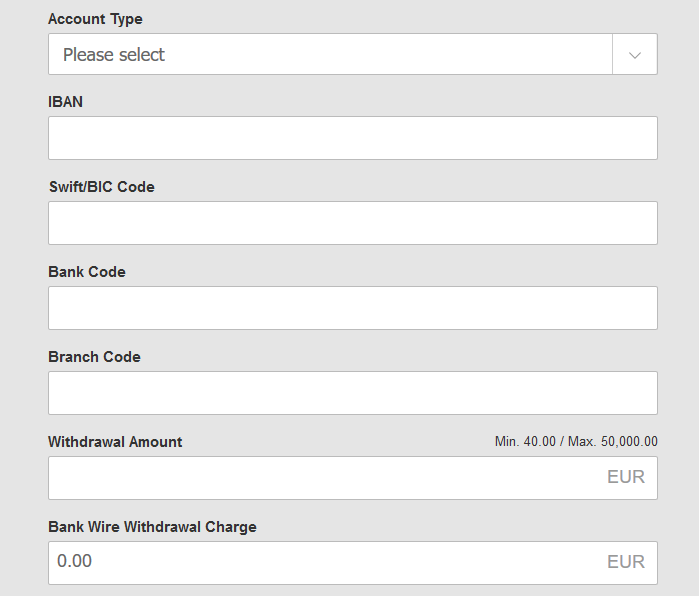
Task: Click the 'Swift/BIC Code' label
Action: point(101,187)
